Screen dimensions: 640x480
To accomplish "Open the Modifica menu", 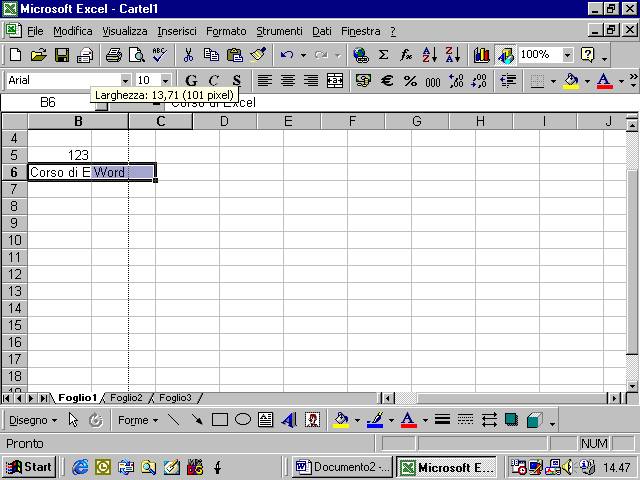I will (73, 31).
